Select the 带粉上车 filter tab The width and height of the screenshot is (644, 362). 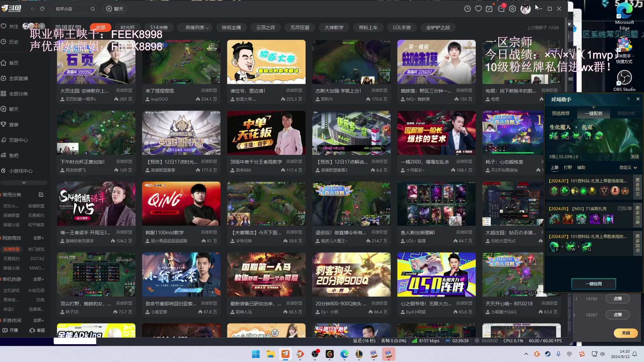(368, 27)
